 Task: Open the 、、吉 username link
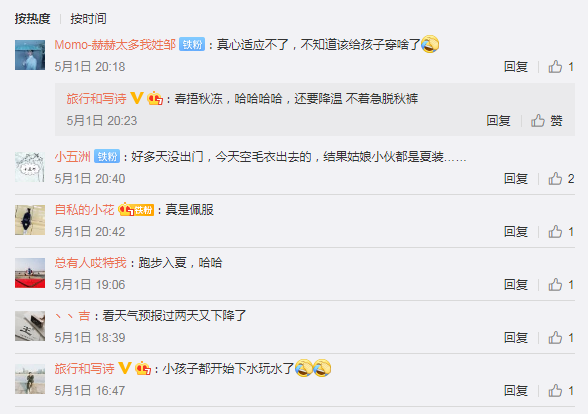(72, 316)
